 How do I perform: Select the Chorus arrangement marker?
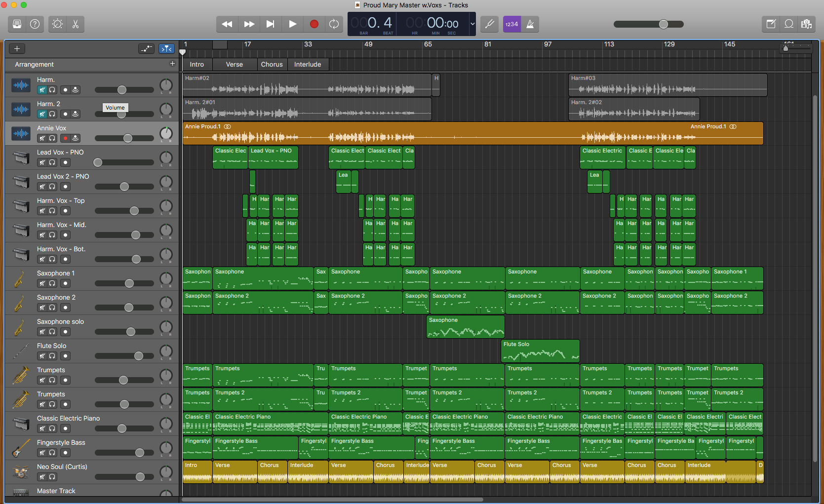tap(272, 64)
